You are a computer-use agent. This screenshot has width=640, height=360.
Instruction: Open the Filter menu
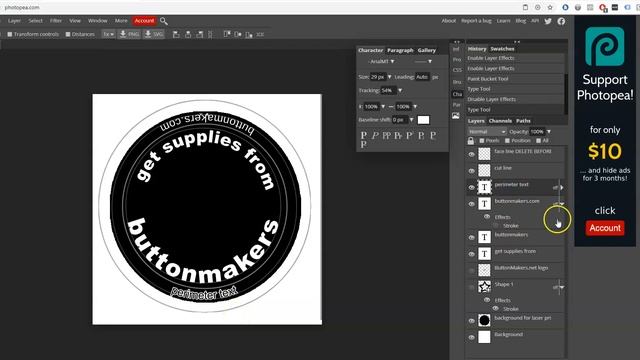pos(56,21)
